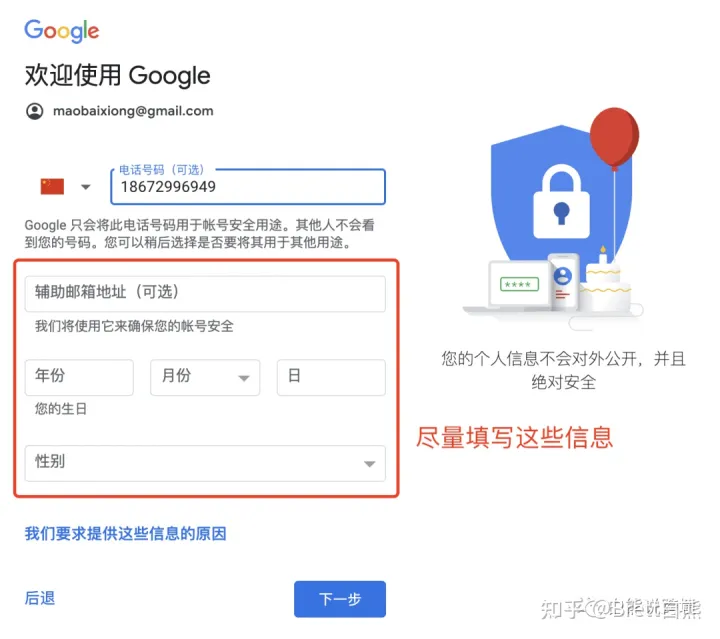This screenshot has height=639, width=720.
Task: Click the arrow on the 性别 selector
Action: coord(369,464)
